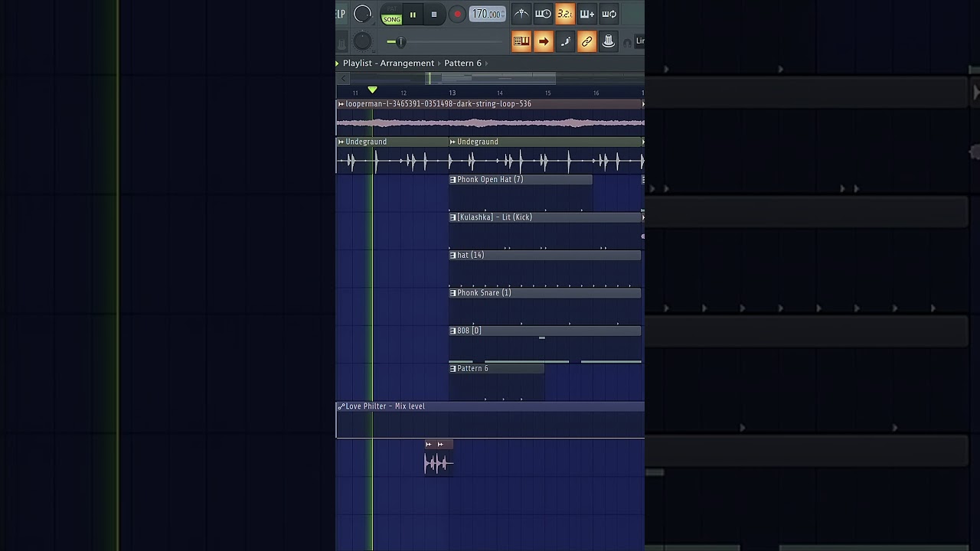Open 808 [D] clip menu icon

coord(452,331)
